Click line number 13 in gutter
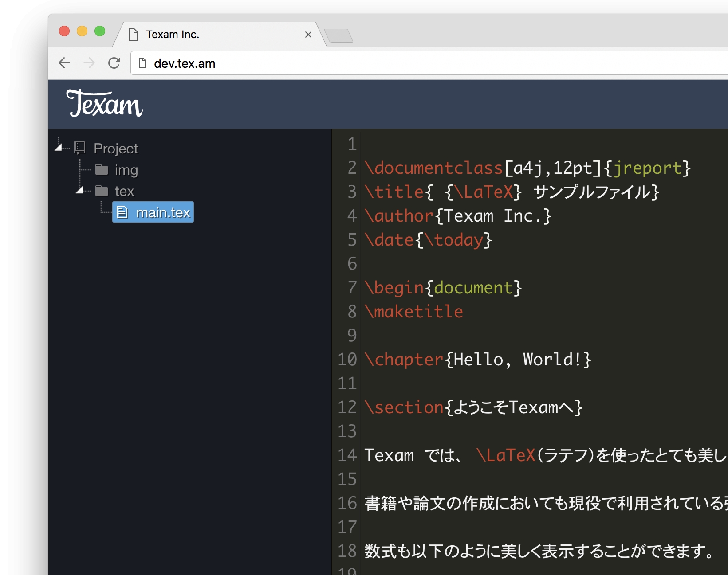 [x=347, y=431]
